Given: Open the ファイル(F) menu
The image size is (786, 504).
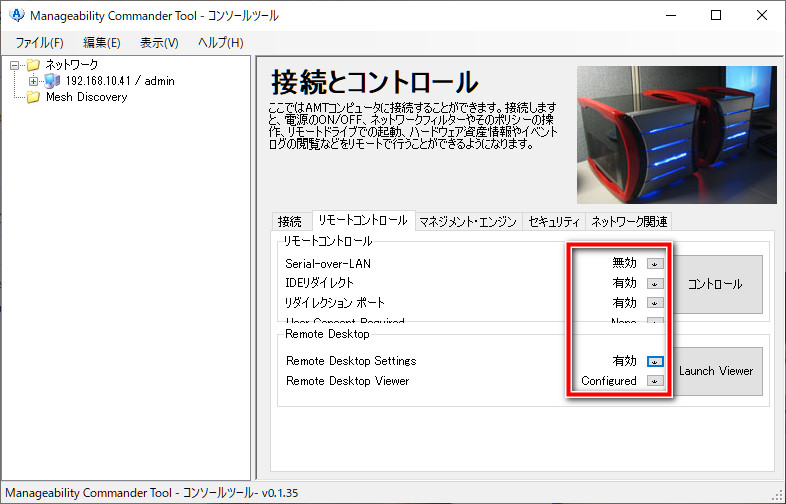Looking at the screenshot, I should (x=40, y=43).
